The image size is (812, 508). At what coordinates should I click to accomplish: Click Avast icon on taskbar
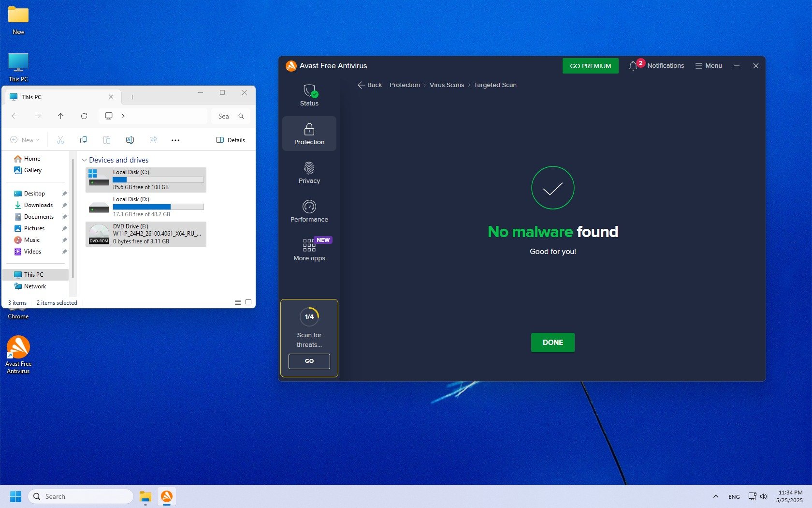[x=167, y=496]
